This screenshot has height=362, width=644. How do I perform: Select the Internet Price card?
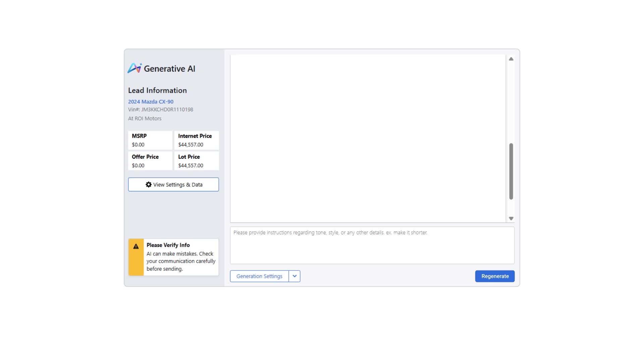196,140
